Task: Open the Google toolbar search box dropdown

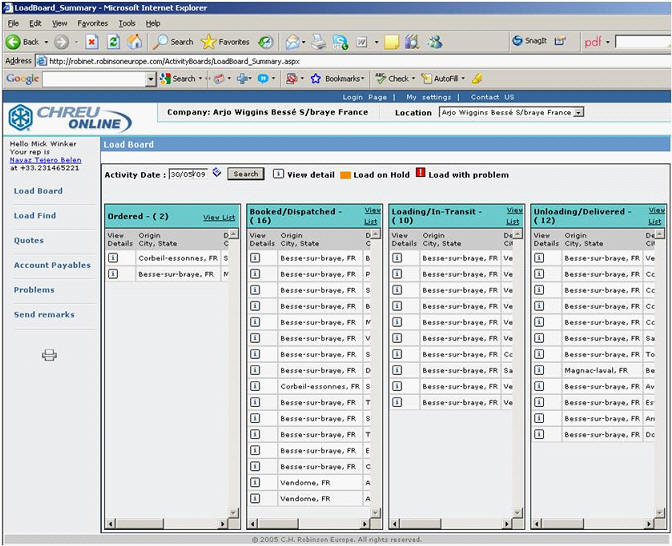Action: click(150, 78)
